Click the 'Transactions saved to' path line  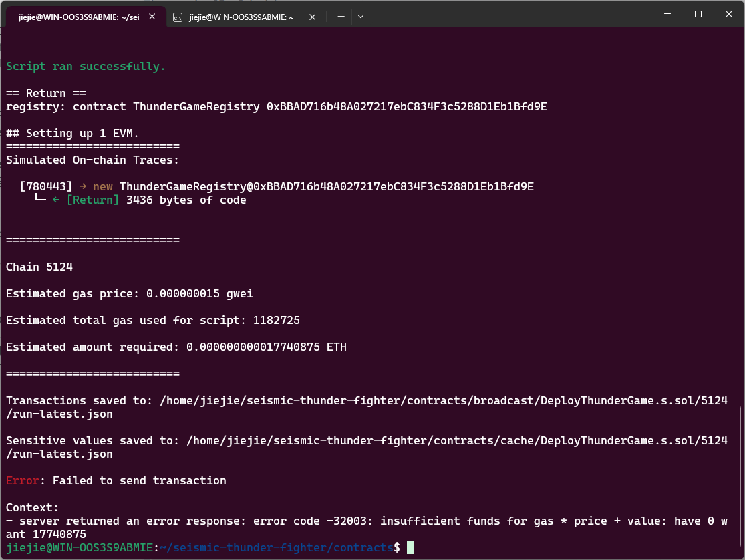366,407
